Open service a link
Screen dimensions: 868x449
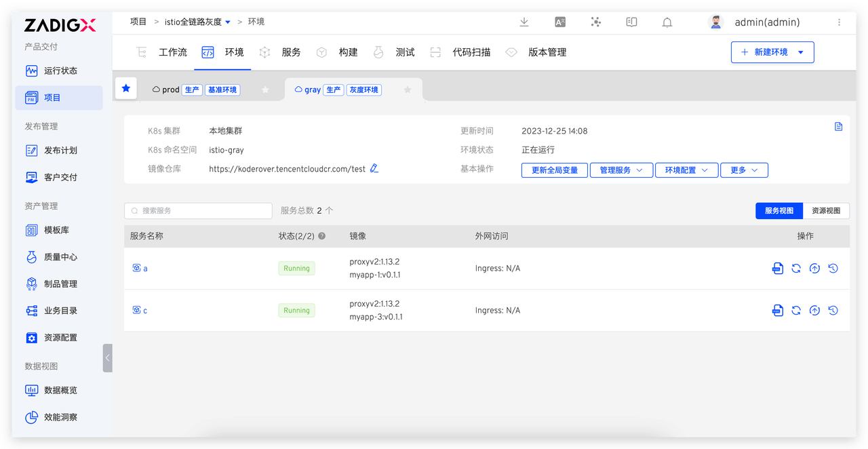tap(144, 269)
